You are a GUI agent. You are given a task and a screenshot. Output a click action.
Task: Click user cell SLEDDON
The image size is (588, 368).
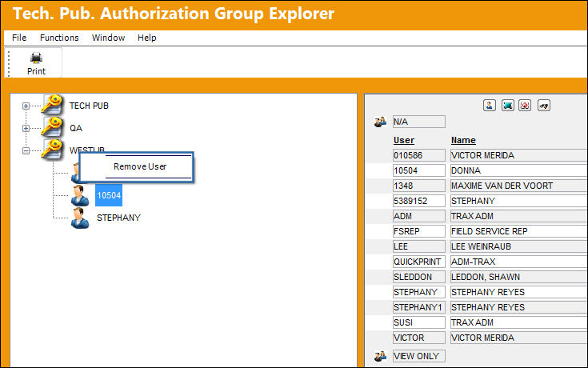click(x=419, y=277)
